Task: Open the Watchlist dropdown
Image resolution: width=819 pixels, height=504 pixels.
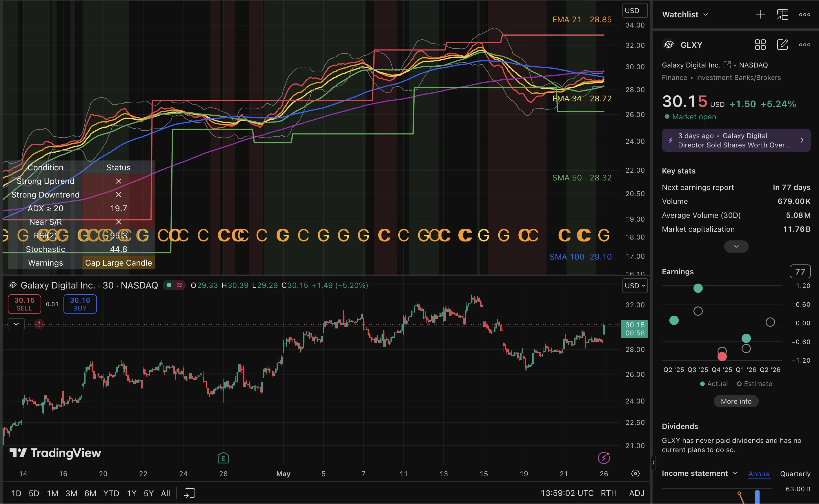Action: coord(685,15)
